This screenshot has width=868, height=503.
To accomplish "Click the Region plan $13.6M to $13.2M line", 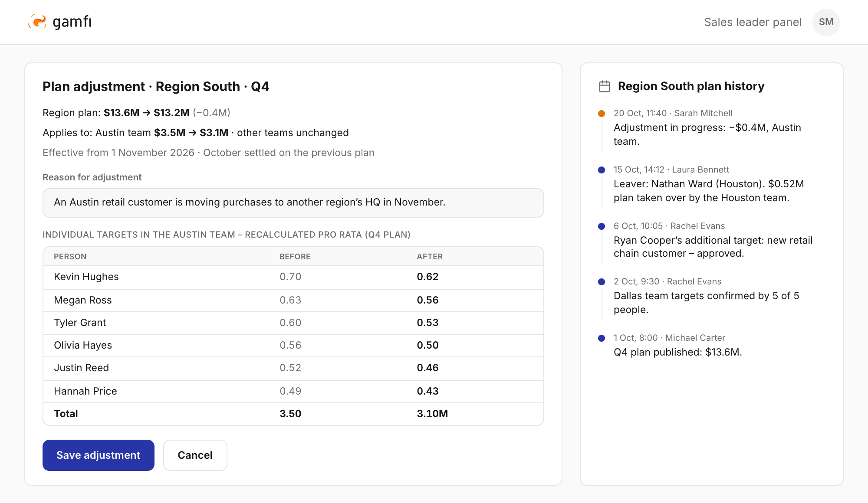I will click(136, 113).
